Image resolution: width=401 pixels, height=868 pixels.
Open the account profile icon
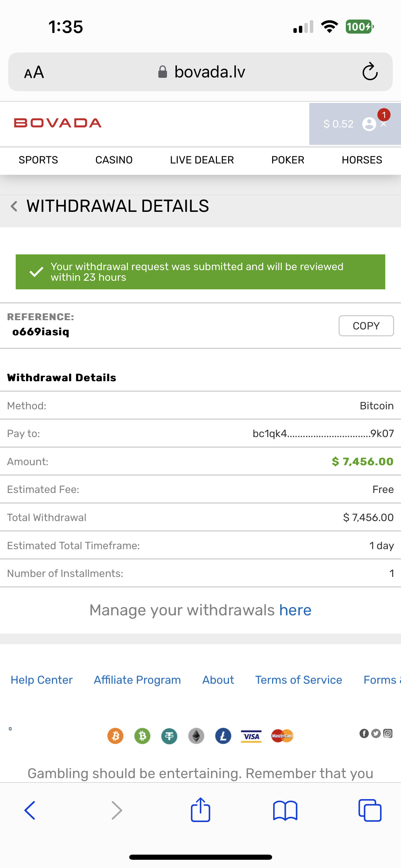(369, 124)
